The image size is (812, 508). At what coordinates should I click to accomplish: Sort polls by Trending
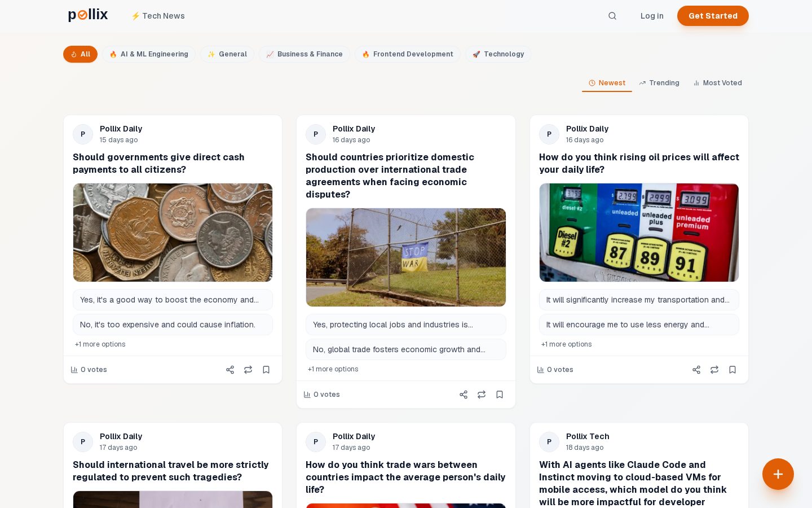click(659, 83)
